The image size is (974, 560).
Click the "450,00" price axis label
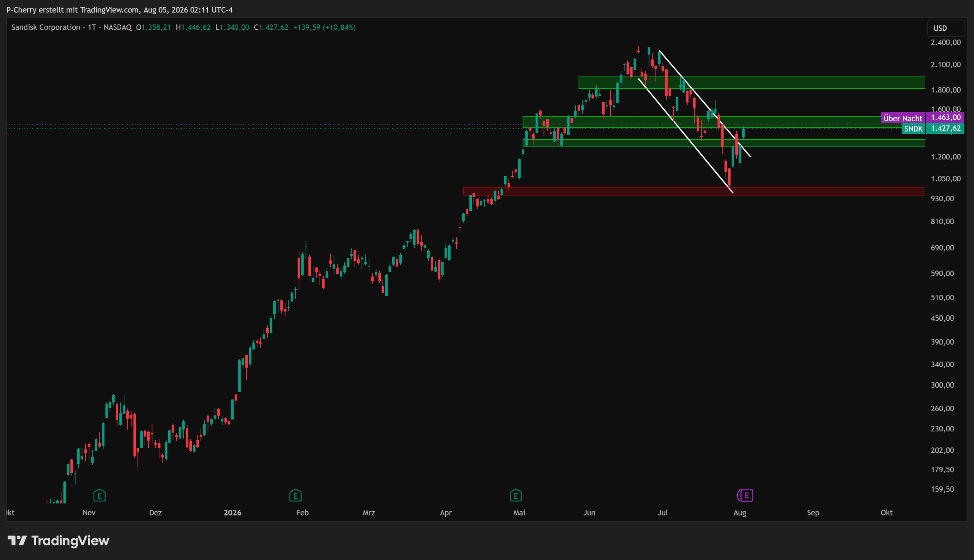tap(942, 318)
